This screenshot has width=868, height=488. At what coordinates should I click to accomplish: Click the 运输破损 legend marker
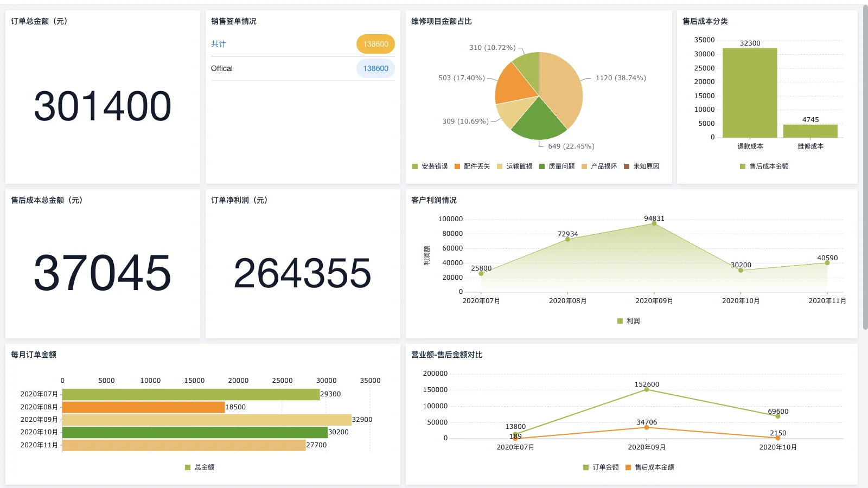pyautogui.click(x=500, y=166)
